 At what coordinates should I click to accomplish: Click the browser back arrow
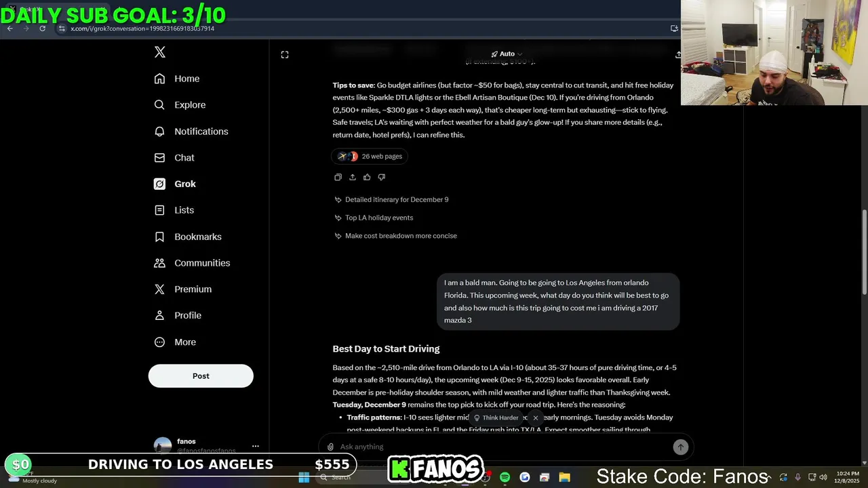pos(10,28)
